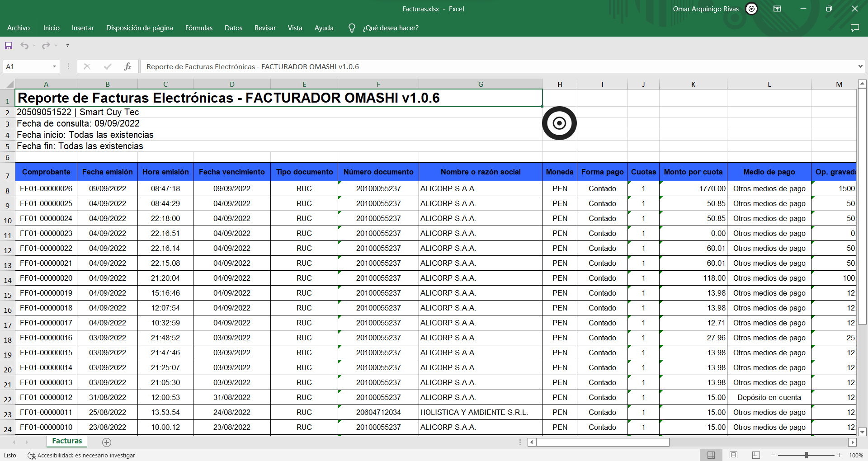Click the Fecha vencimiento header cell
Screen dimensions: 868x461
click(232, 172)
